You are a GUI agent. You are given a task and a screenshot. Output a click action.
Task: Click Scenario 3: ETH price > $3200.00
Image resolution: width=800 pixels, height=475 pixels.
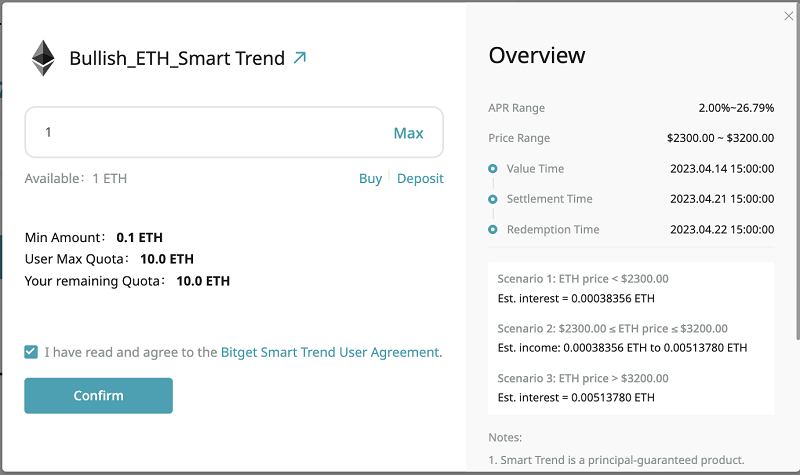[x=583, y=379]
